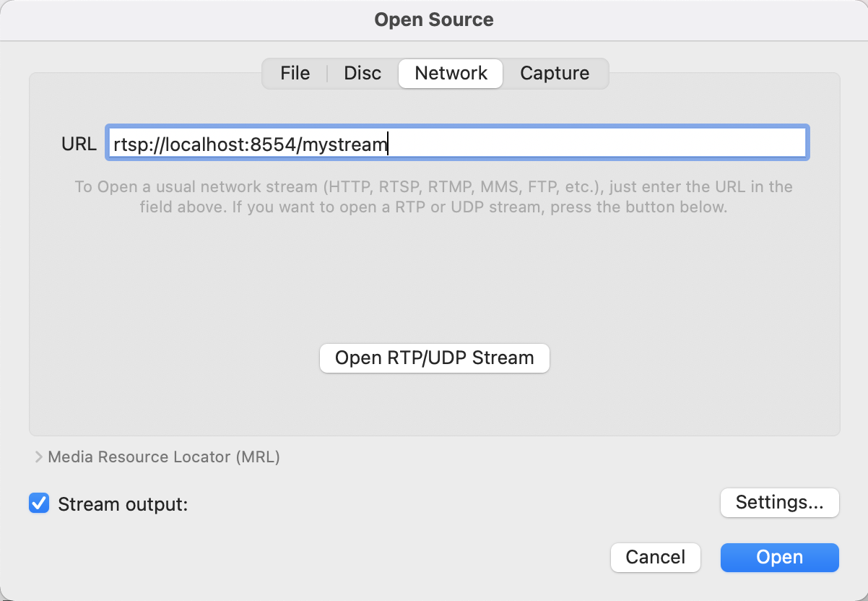
Task: Uncheck the Stream output checkbox
Action: (39, 503)
